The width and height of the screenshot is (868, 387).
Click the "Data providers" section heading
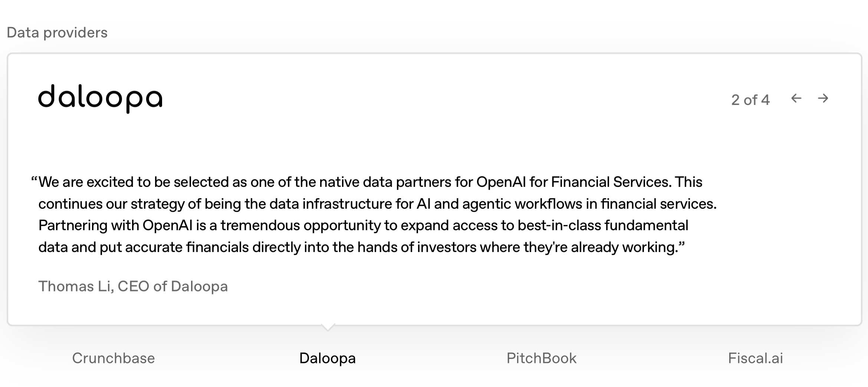coord(57,33)
